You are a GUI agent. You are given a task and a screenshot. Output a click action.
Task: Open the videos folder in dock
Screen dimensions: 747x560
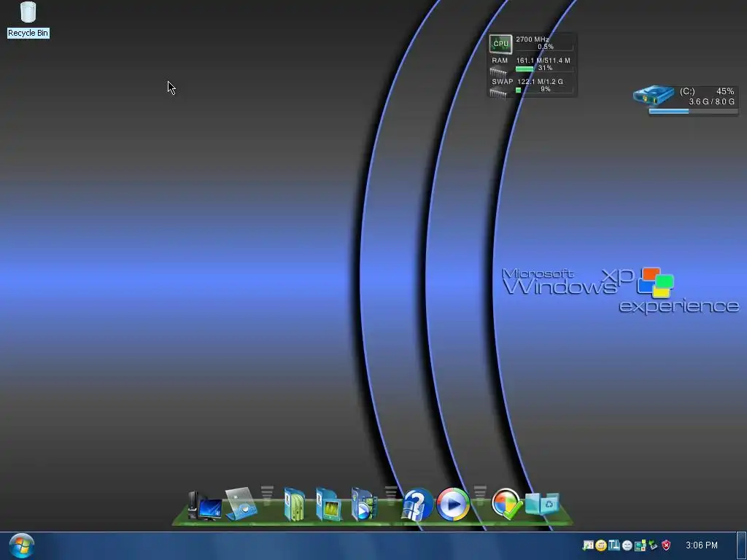(x=364, y=505)
